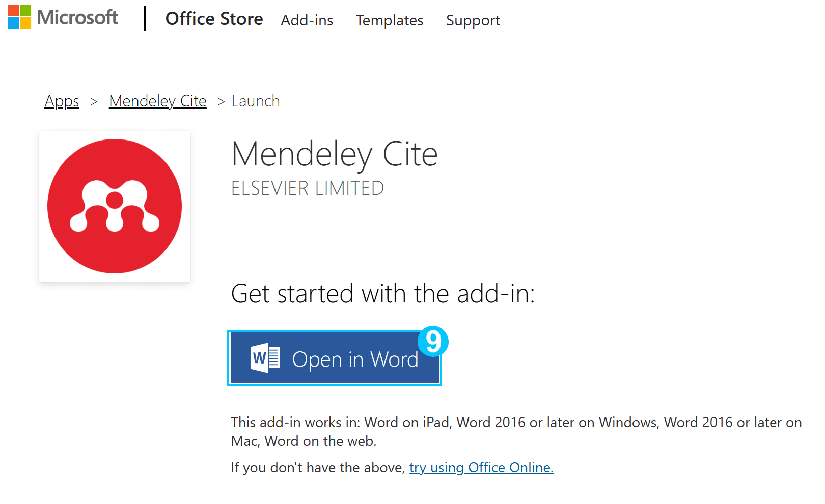Click the Get started with the add-in heading
The width and height of the screenshot is (825, 504).
[383, 294]
